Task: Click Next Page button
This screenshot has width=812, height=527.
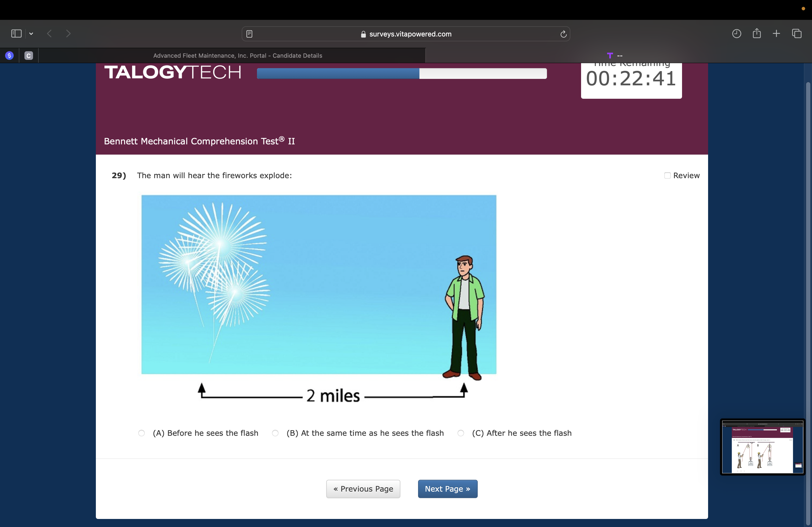Action: tap(447, 489)
